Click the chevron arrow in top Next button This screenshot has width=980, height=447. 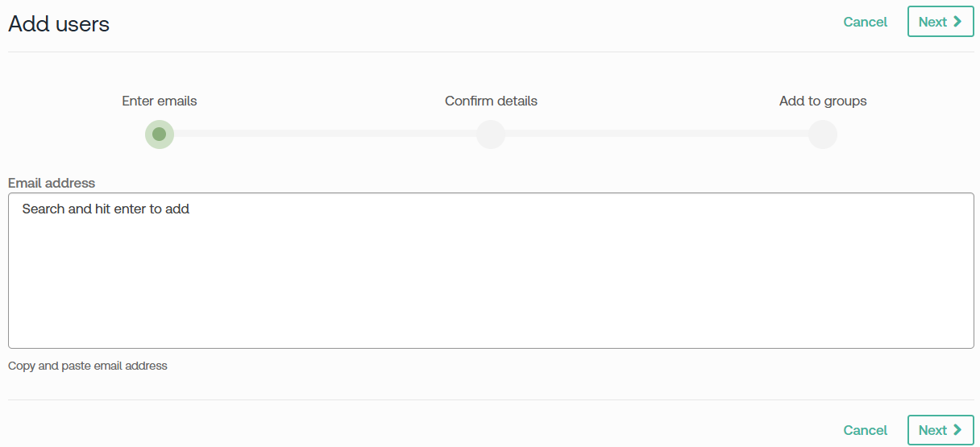957,22
